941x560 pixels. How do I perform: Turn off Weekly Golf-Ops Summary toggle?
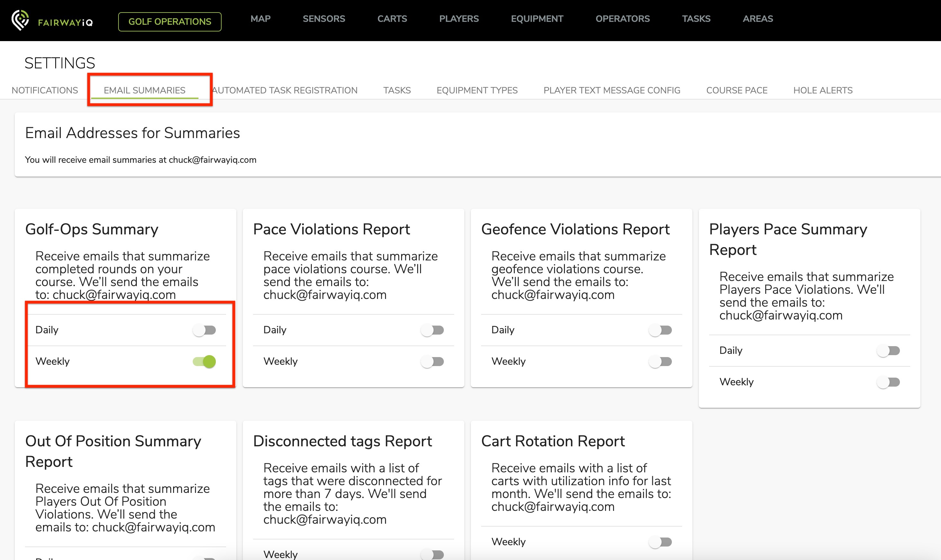coord(204,362)
